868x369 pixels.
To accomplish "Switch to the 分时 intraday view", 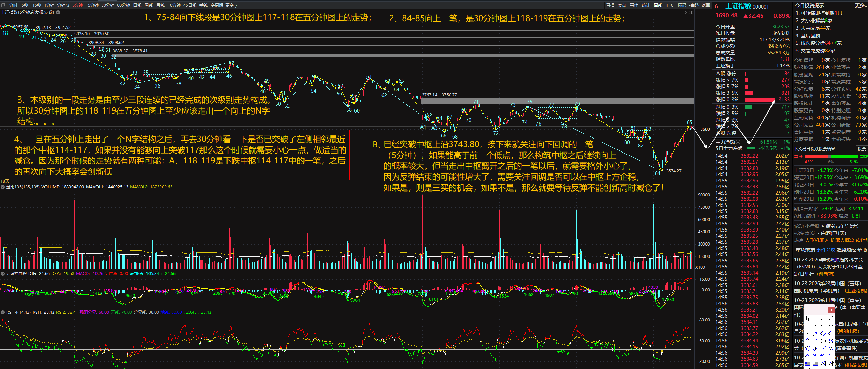I will point(13,5).
